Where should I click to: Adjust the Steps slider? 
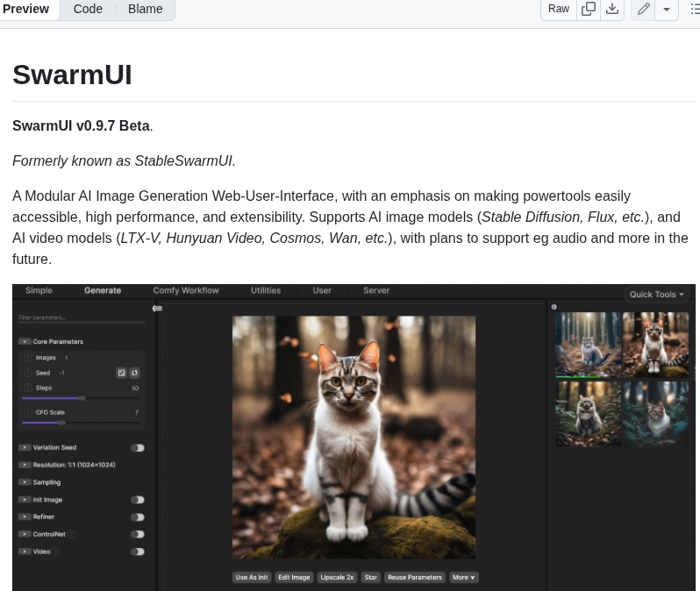pos(82,398)
